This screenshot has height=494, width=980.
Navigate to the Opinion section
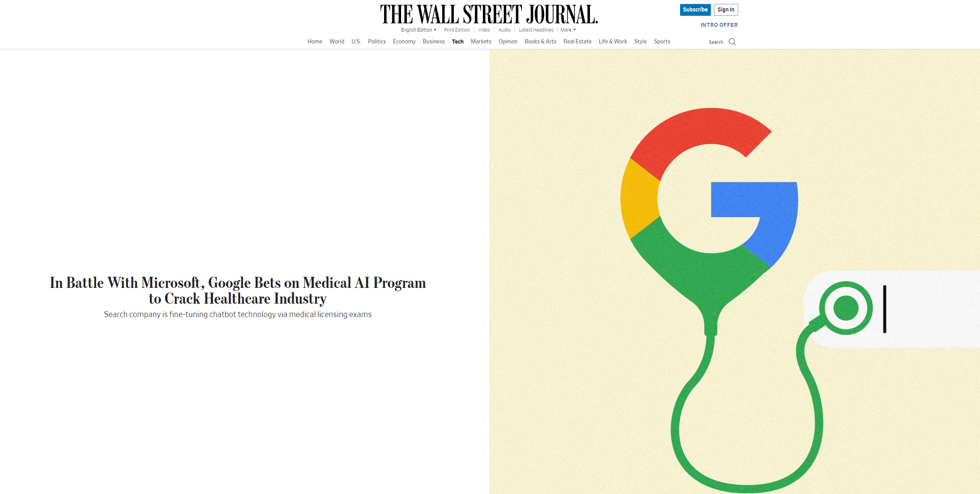point(508,41)
